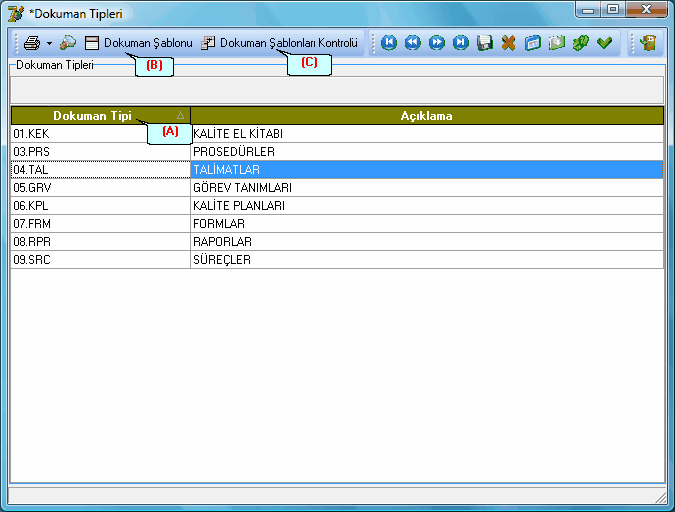Image resolution: width=675 pixels, height=512 pixels.
Task: Click the green checkmark icon
Action: (x=604, y=43)
